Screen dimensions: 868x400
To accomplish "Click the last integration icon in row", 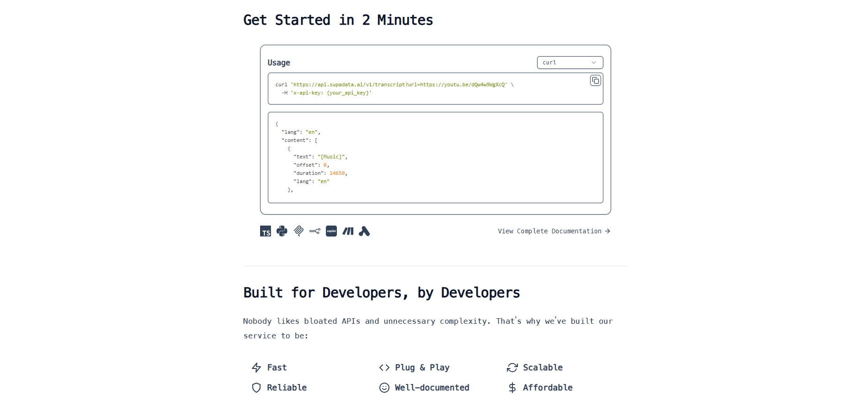I will [364, 231].
